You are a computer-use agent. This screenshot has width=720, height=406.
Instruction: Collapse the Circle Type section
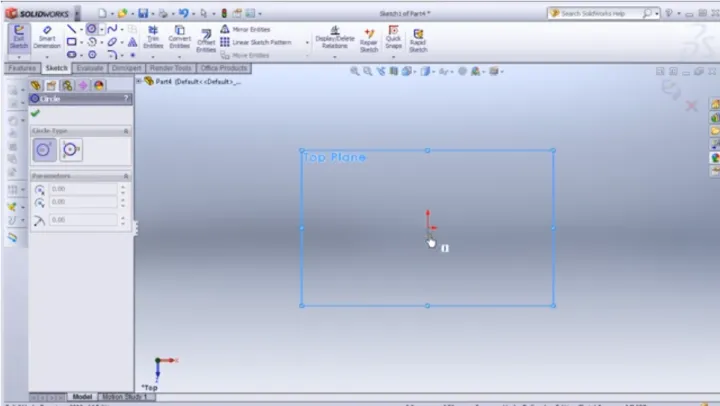point(126,131)
